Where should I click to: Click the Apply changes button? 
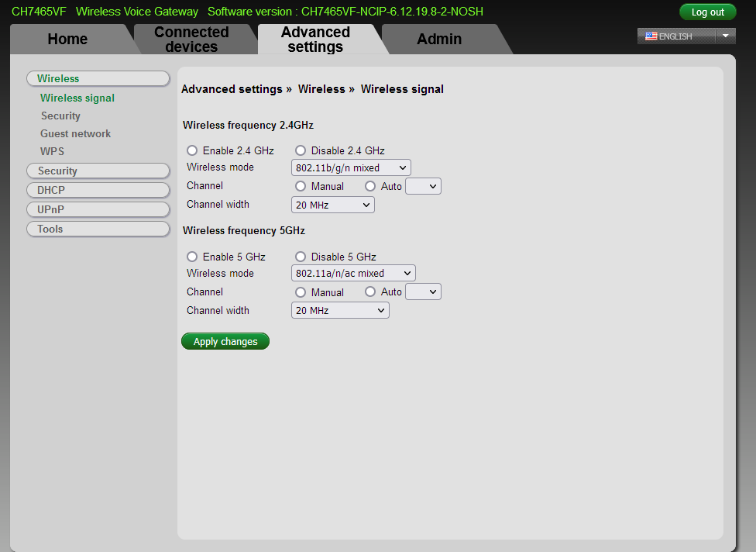[x=225, y=342]
